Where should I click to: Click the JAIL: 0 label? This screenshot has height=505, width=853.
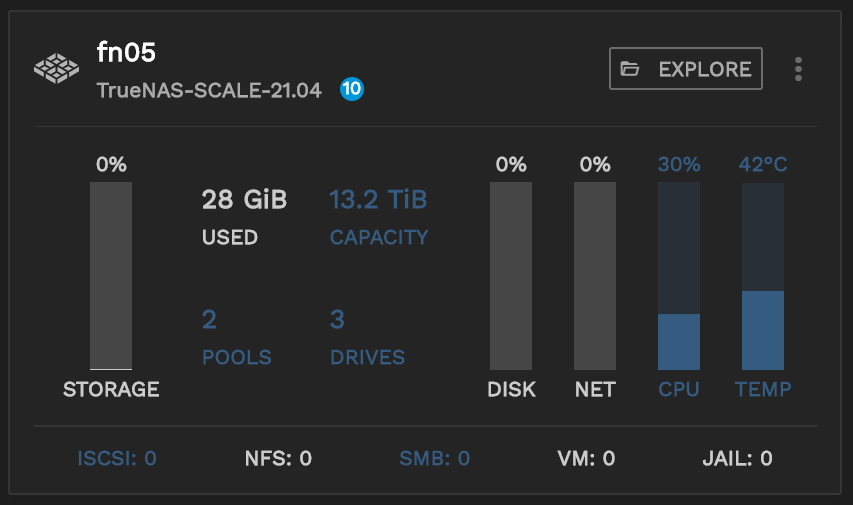point(738,459)
